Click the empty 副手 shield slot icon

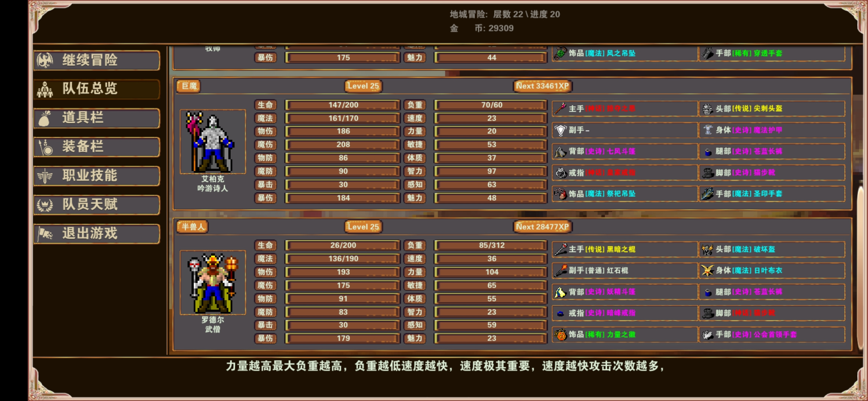point(560,130)
